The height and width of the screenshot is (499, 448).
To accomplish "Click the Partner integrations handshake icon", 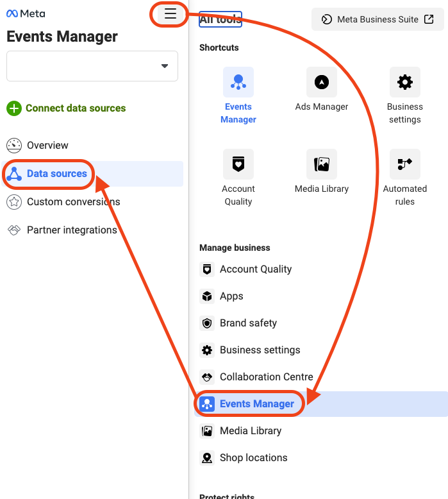I will click(x=14, y=230).
